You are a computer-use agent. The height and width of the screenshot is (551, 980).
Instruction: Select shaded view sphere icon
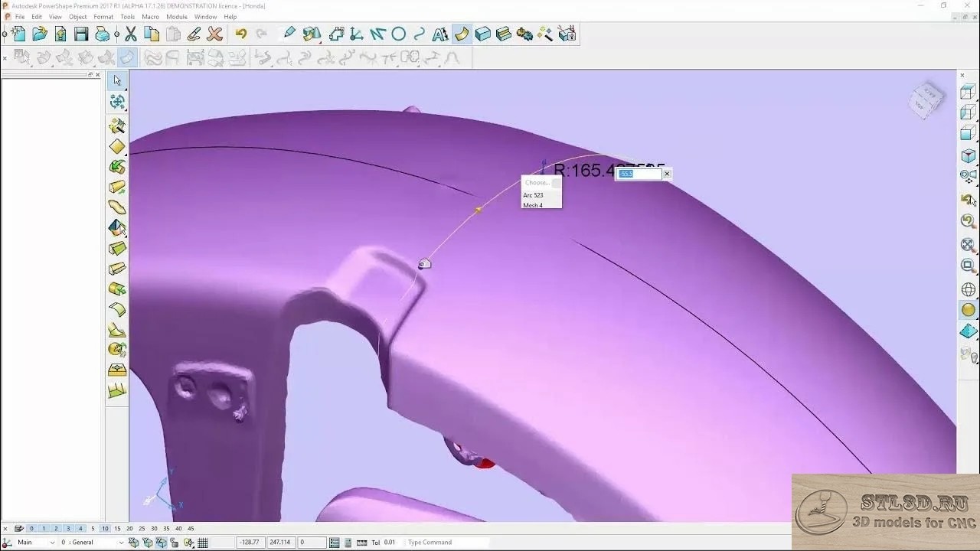968,310
